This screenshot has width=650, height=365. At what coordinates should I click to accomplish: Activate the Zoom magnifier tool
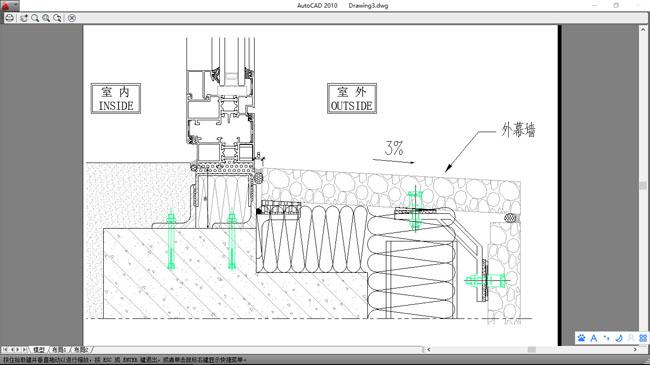point(35,18)
